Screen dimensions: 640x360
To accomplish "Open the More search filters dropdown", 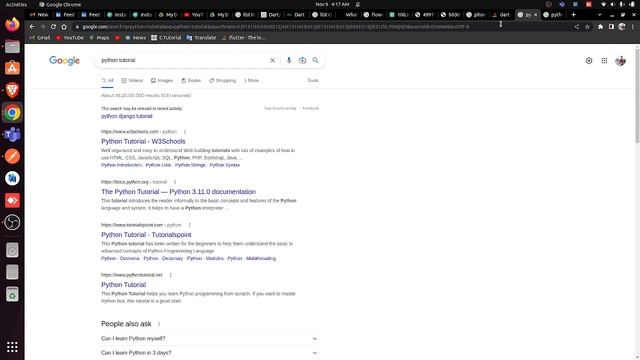I will click(x=251, y=80).
